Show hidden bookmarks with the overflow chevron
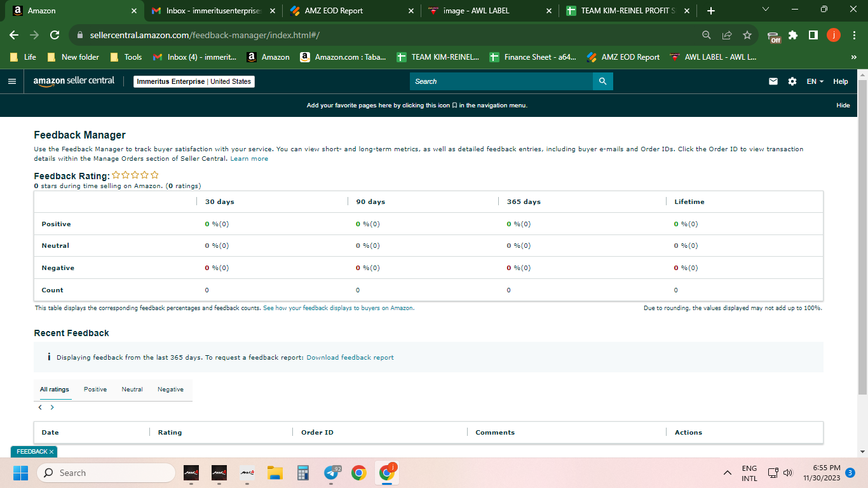Screen dimensions: 868x488 854,57
